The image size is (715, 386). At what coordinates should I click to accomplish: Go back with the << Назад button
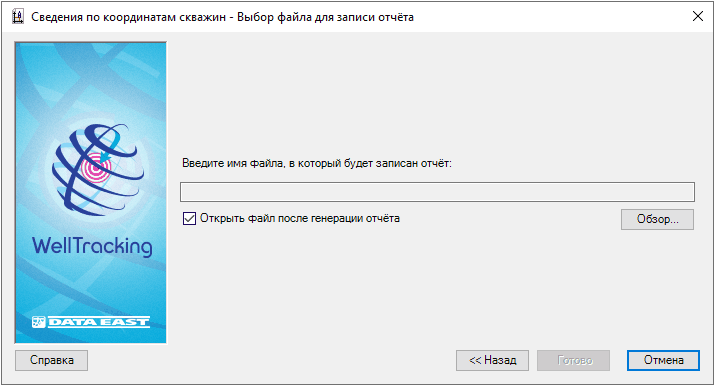(492, 360)
